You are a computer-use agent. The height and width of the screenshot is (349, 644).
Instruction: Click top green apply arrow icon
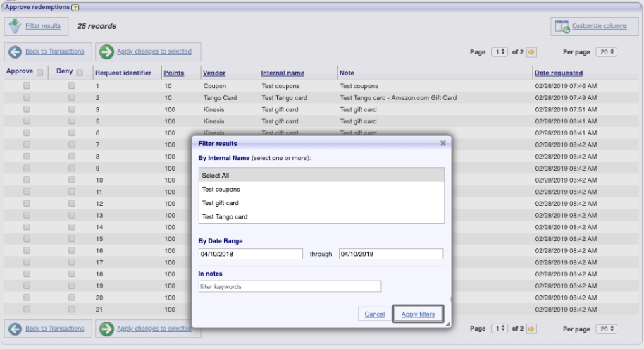point(107,51)
